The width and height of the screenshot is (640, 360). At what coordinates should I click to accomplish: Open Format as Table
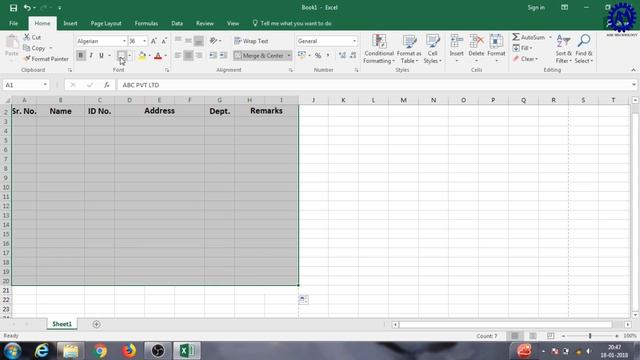click(409, 49)
